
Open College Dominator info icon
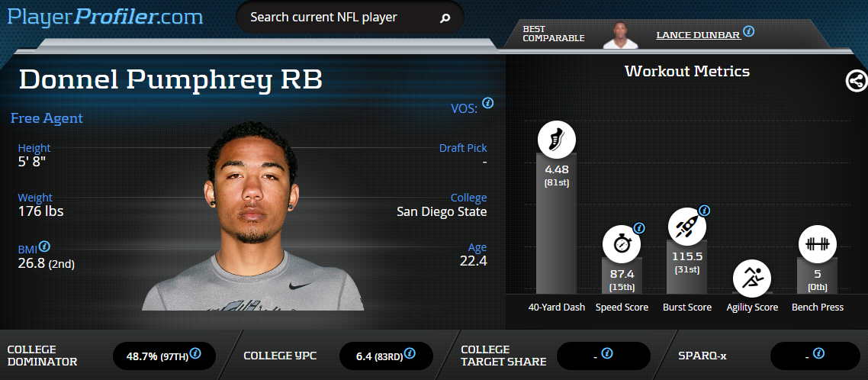pos(195,353)
